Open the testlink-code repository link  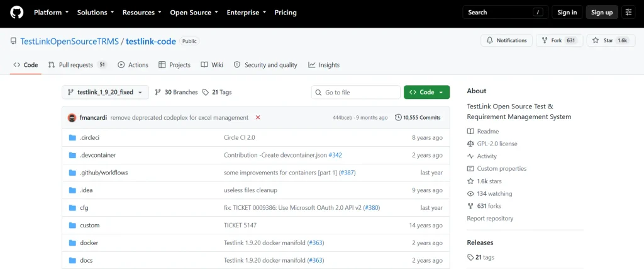pos(151,41)
